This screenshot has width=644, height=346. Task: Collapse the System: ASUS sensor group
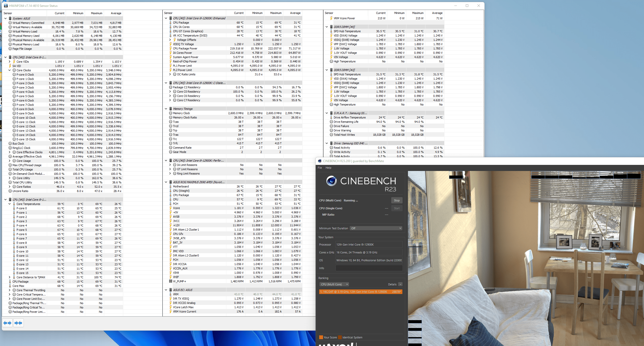click(x=5, y=19)
